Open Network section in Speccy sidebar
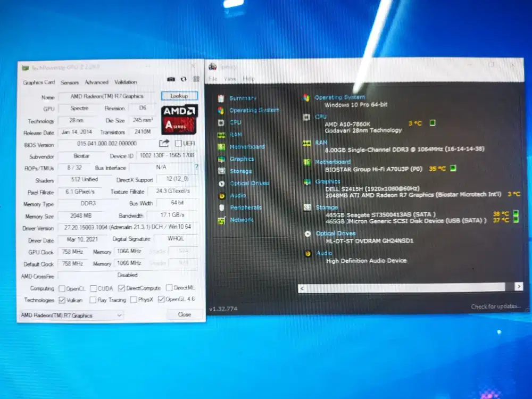Screen dimensions: 532x399 tap(242, 220)
